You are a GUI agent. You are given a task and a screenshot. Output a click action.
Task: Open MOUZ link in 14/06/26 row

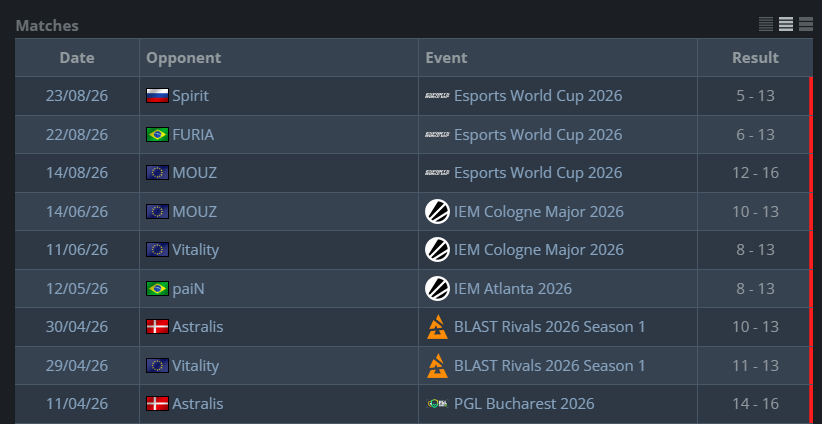194,212
